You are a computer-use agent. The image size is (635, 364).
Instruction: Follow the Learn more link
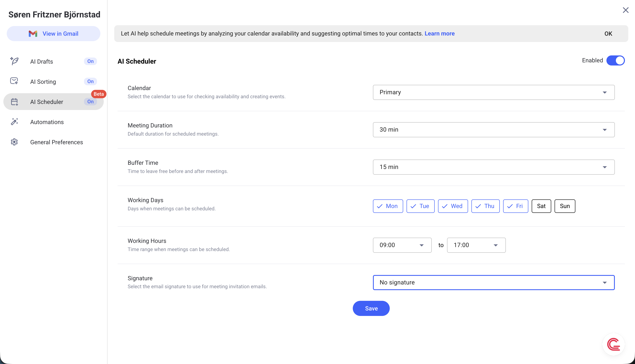coord(439,34)
